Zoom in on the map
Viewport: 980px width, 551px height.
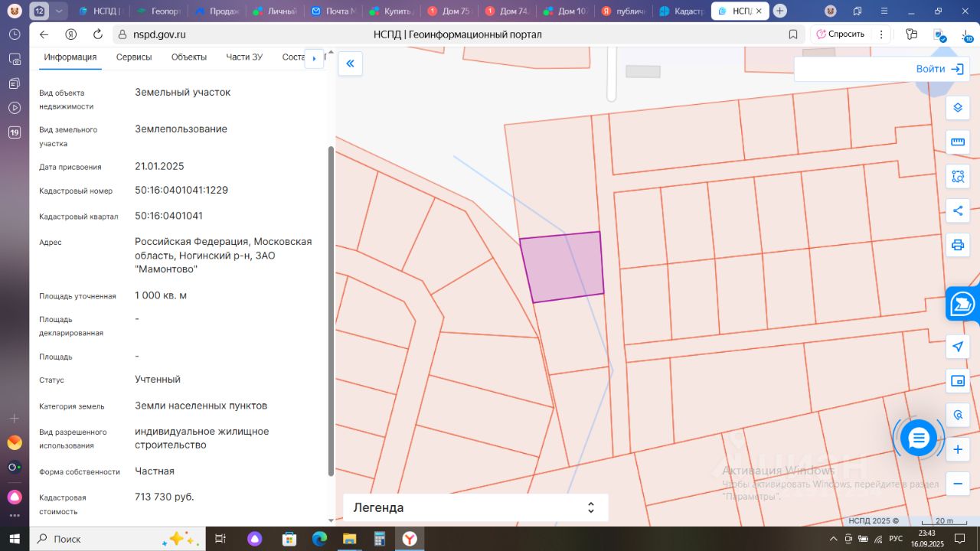point(957,450)
